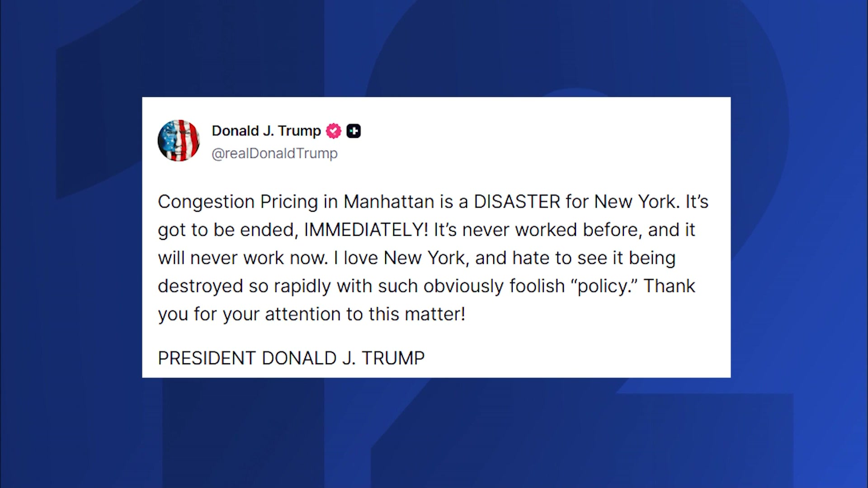The height and width of the screenshot is (488, 868).
Task: Click the word DISASTER in the post
Action: 517,202
